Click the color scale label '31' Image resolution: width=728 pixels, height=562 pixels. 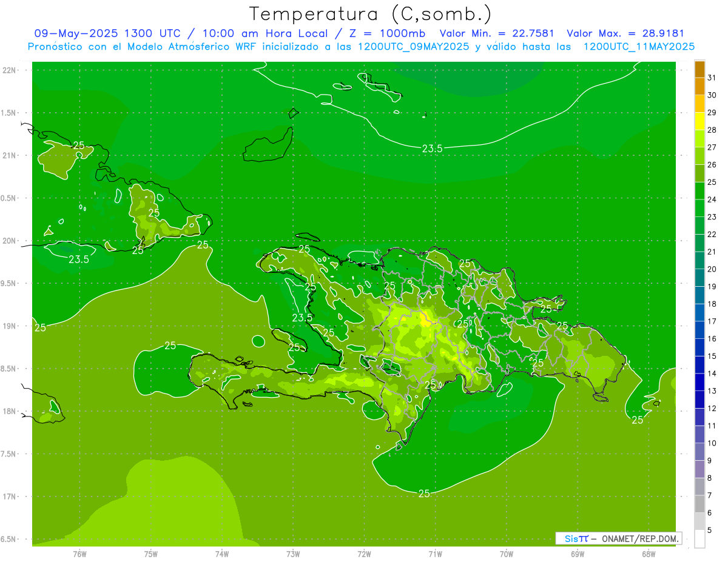click(712, 78)
